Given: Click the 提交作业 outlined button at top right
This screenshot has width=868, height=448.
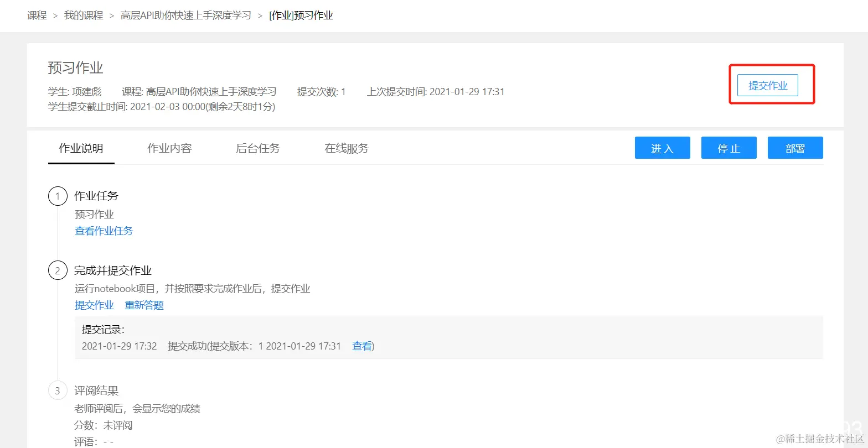Looking at the screenshot, I should [767, 85].
